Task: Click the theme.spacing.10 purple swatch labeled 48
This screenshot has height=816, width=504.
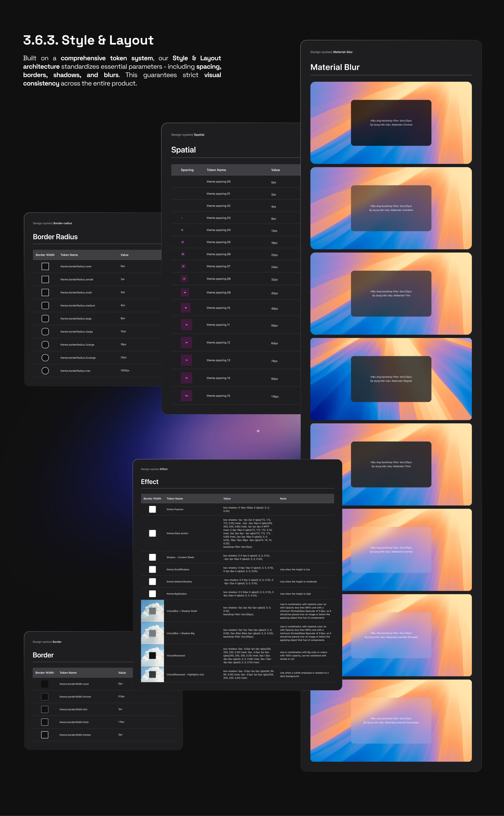Action: [x=186, y=307]
